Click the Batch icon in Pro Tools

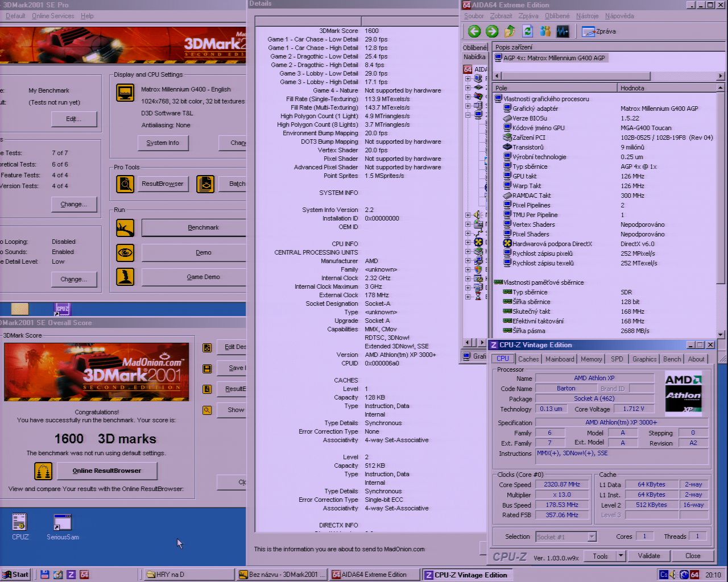(205, 184)
